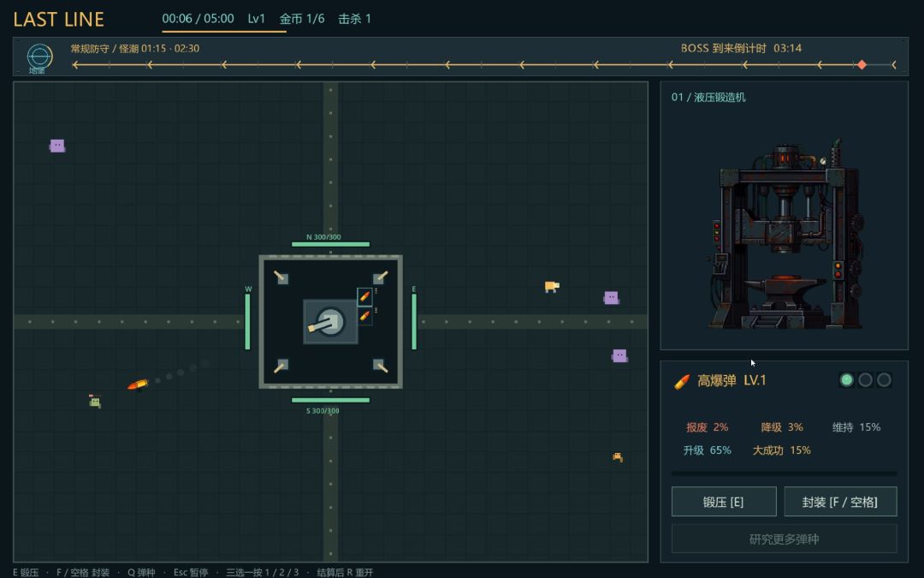Click the 降级 3% stat

(782, 427)
